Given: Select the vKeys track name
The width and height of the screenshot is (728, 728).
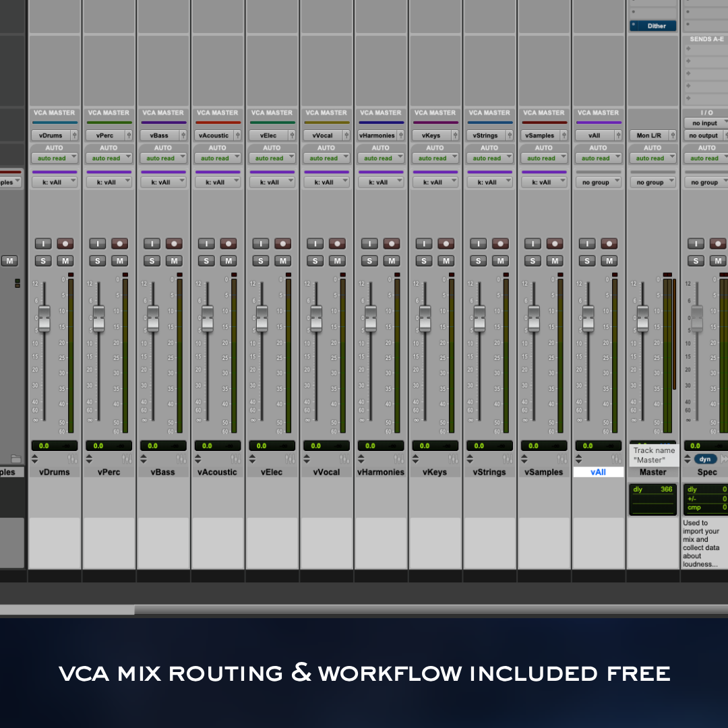Looking at the screenshot, I should point(435,472).
